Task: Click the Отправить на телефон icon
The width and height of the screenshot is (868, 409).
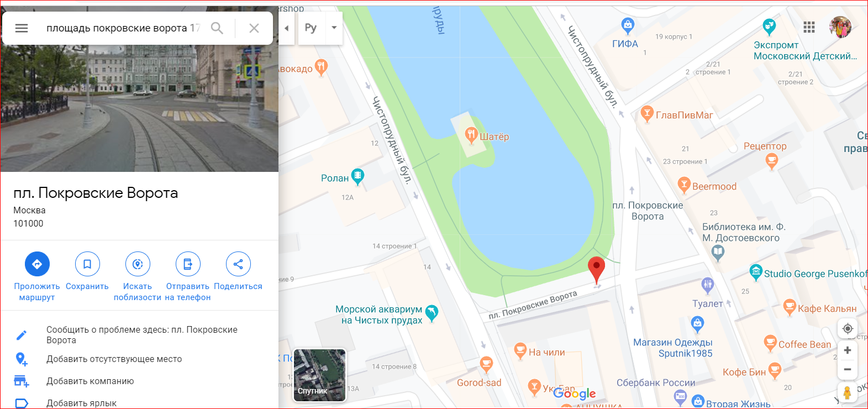Action: [188, 264]
